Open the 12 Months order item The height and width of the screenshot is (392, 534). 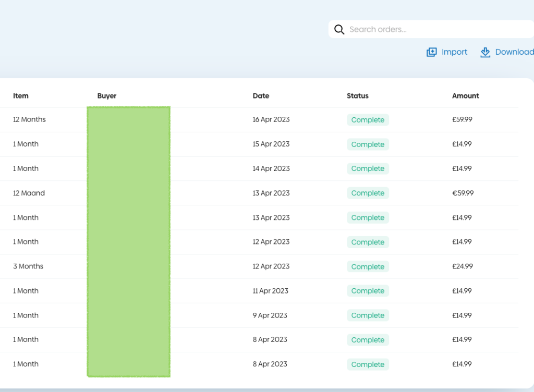click(x=29, y=119)
